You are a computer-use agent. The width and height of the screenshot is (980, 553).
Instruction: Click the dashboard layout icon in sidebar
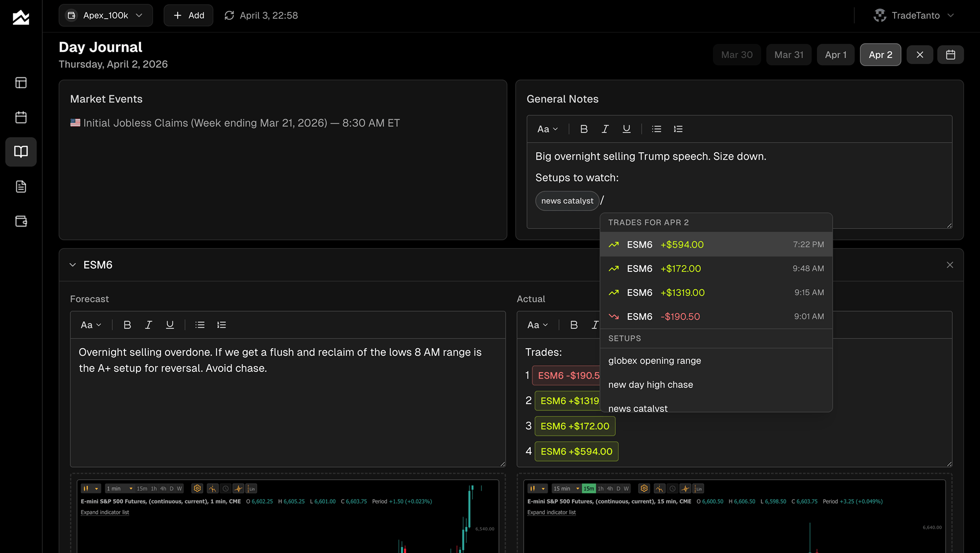21,83
